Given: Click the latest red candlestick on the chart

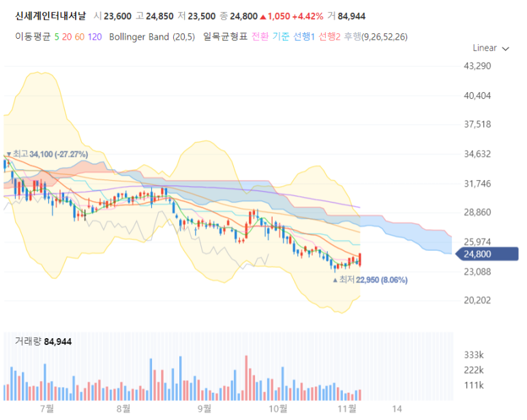Looking at the screenshot, I should 360,259.
